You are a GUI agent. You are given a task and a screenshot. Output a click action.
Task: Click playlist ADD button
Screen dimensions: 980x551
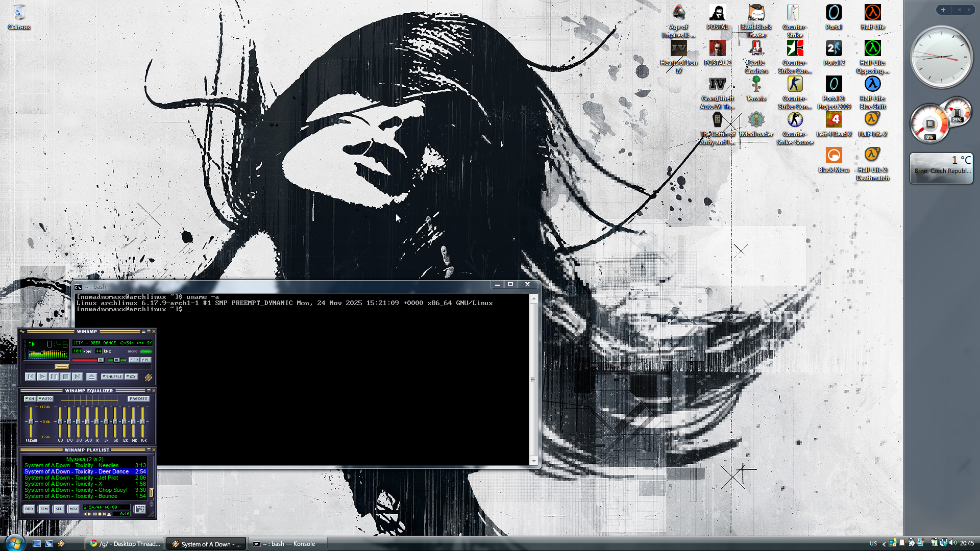pyautogui.click(x=29, y=509)
